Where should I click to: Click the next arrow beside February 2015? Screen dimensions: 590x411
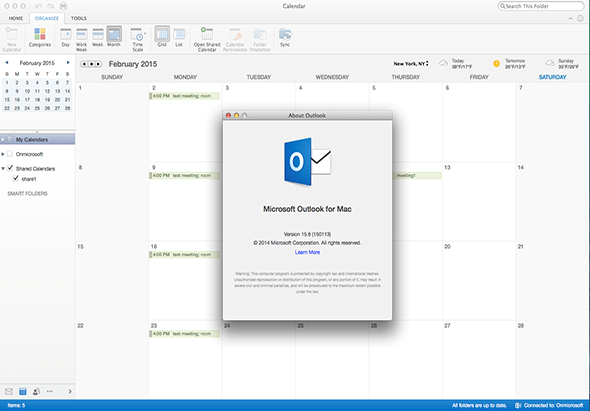(99, 64)
